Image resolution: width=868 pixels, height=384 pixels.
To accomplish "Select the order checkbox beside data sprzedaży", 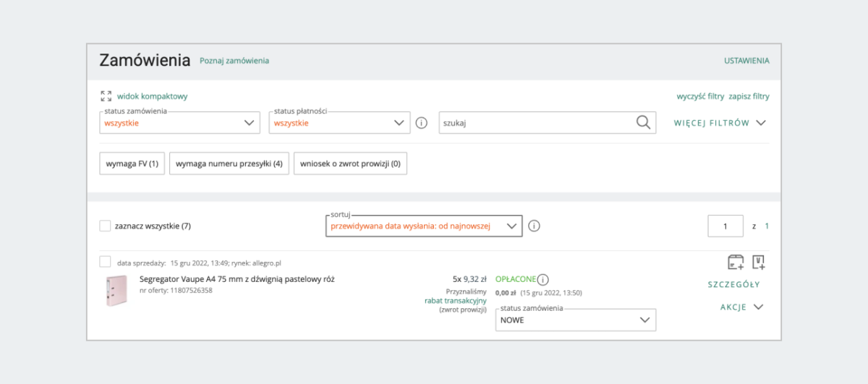I will 106,262.
